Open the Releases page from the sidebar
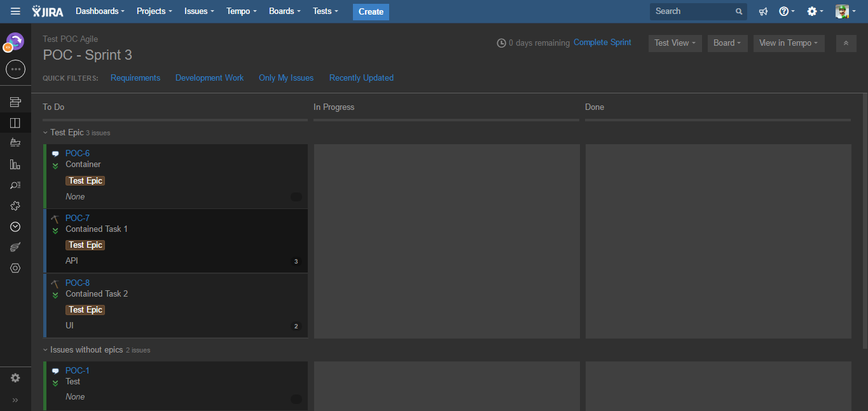 click(x=15, y=142)
